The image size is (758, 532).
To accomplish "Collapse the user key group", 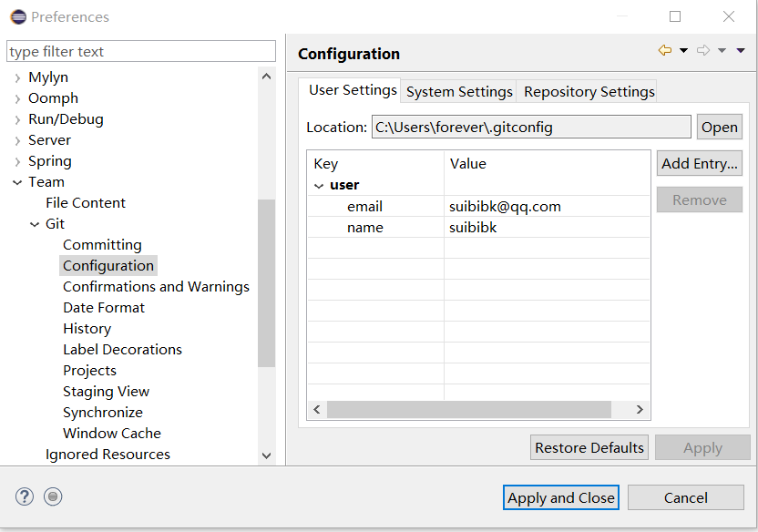I will [x=319, y=186].
